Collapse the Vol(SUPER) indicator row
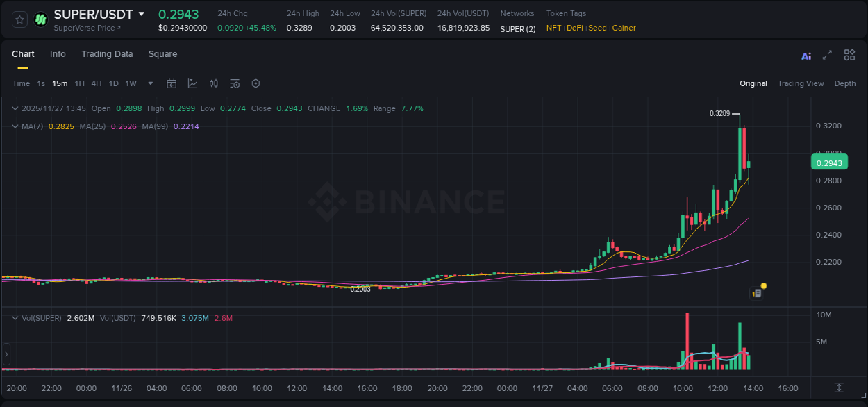Screen dimensions: 868x407 coord(15,318)
